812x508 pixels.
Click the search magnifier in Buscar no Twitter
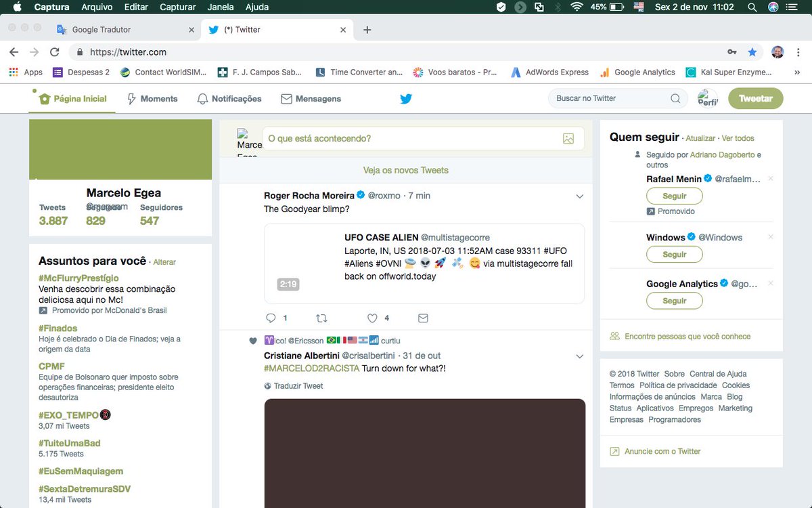pyautogui.click(x=675, y=98)
